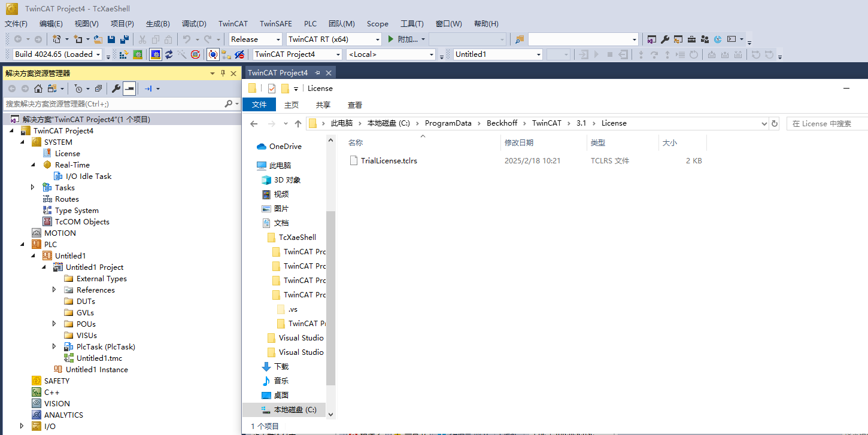Viewport: 868px width, 435px height.
Task: Toggle the Free Run mode toolbar button
Action: click(x=213, y=54)
